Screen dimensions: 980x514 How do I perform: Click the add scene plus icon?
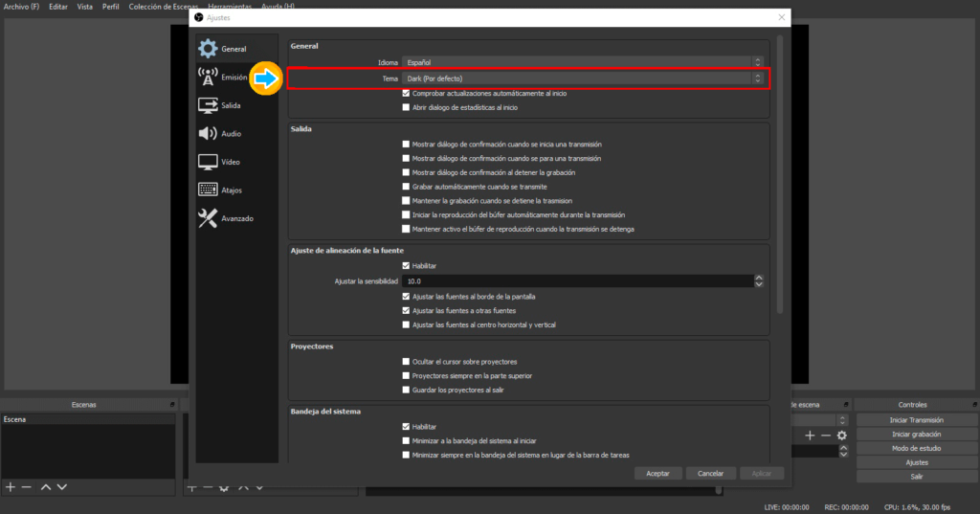[11, 487]
